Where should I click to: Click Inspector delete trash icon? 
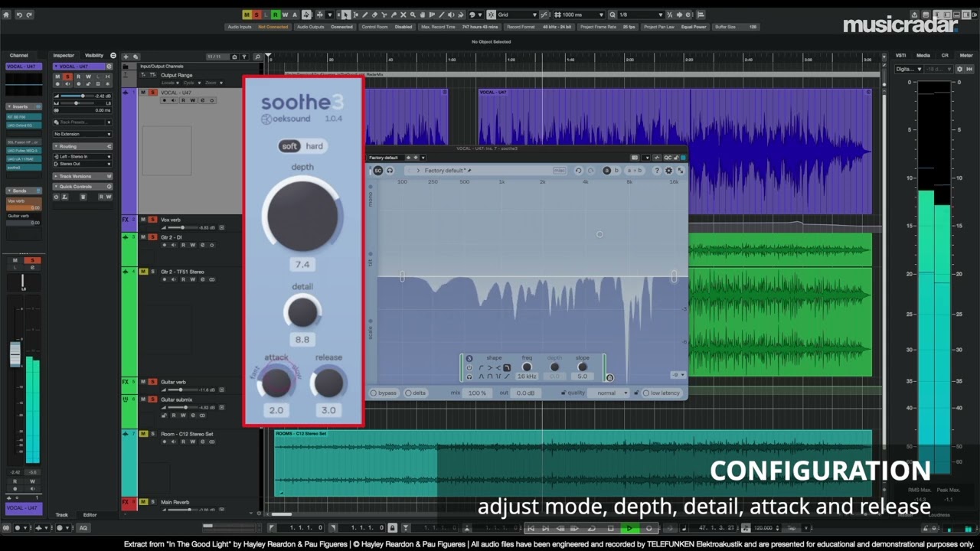[83, 197]
